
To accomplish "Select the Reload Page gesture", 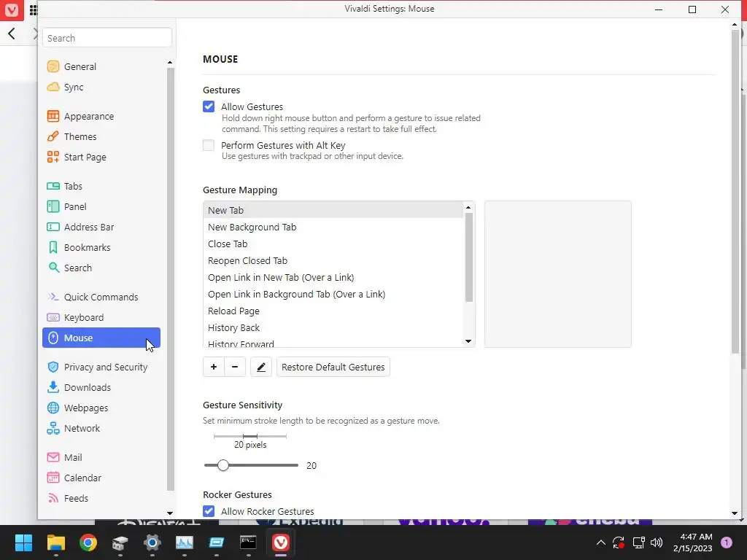I will pyautogui.click(x=333, y=311).
